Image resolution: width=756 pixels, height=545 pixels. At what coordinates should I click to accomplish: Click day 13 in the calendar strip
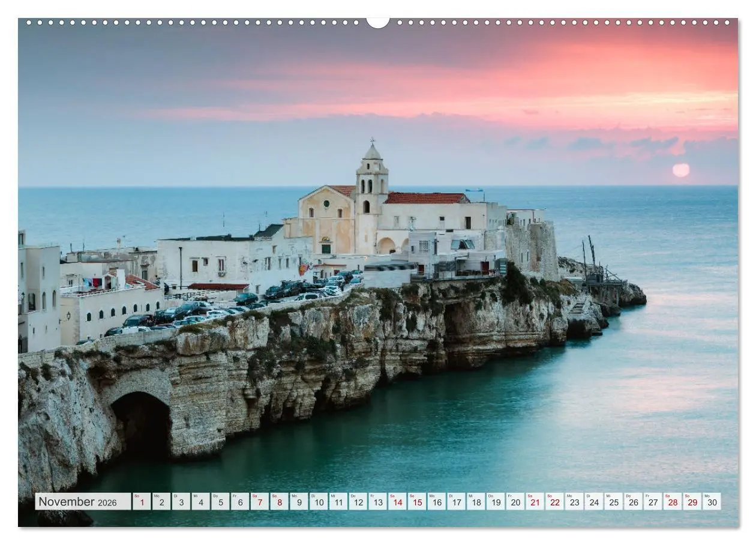[x=377, y=502]
